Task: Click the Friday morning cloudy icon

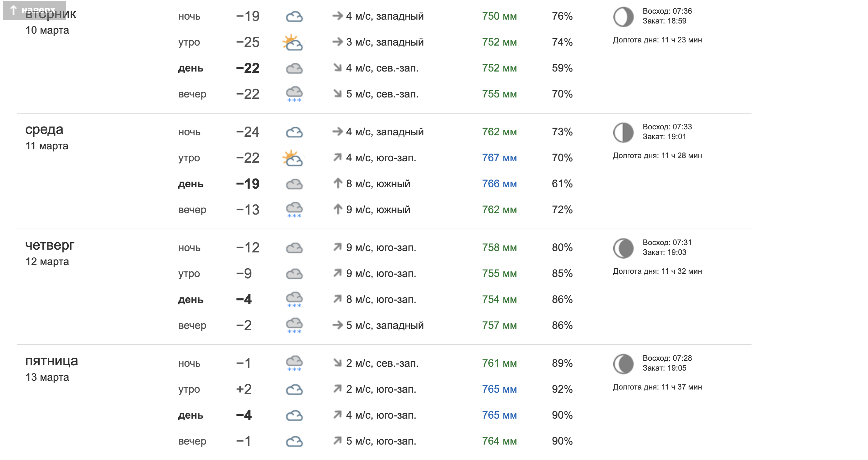Action: (294, 390)
